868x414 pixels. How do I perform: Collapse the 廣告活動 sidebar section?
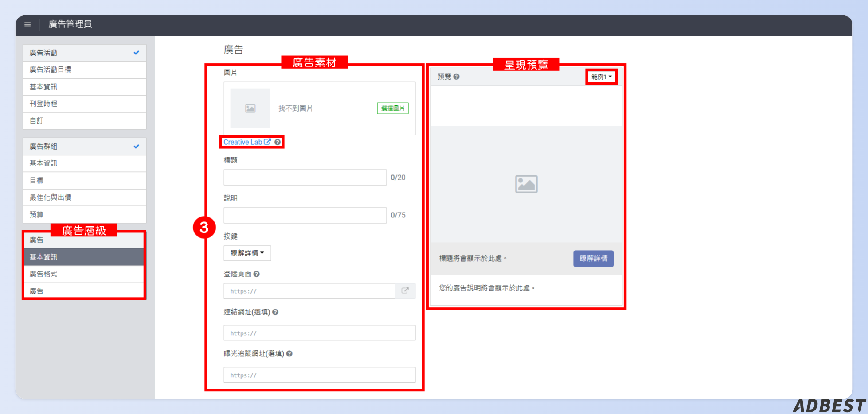(x=84, y=53)
